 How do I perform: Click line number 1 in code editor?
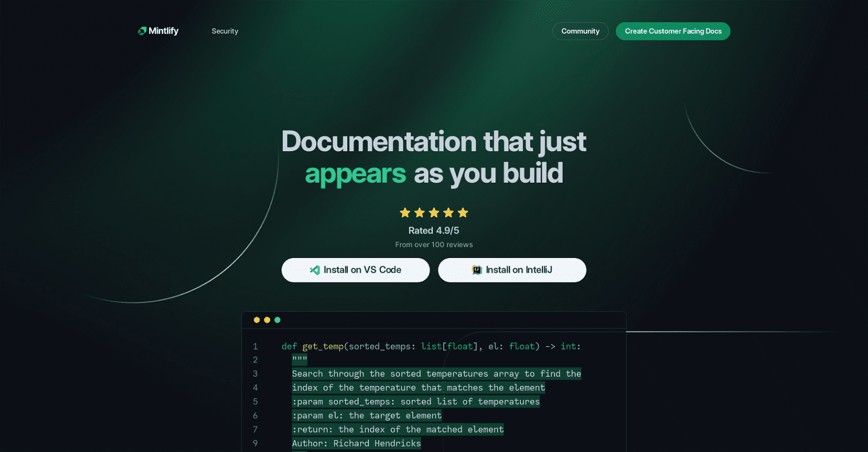[255, 346]
